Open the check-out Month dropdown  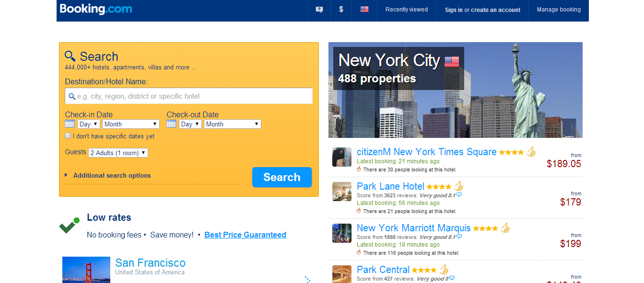pos(233,124)
